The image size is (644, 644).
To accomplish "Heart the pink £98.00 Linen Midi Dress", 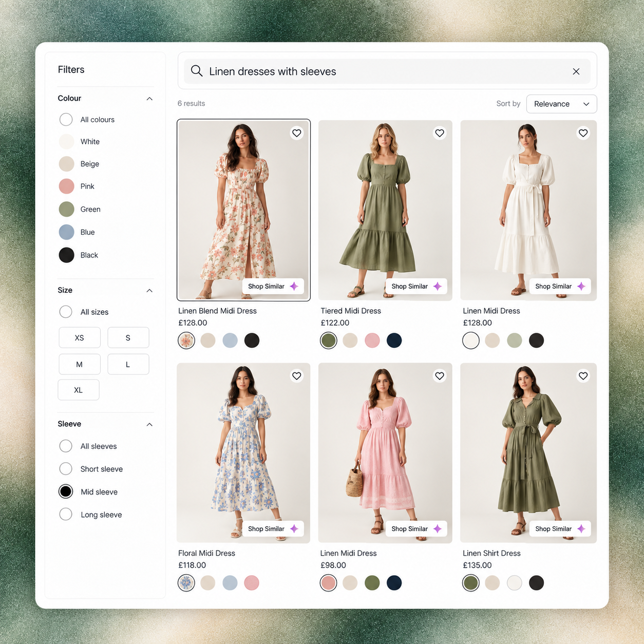I will coord(440,376).
